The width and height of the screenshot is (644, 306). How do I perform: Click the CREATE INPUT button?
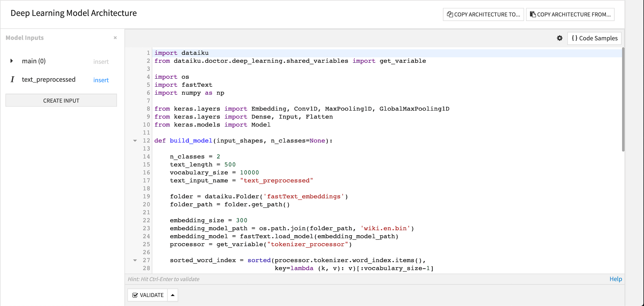click(61, 100)
